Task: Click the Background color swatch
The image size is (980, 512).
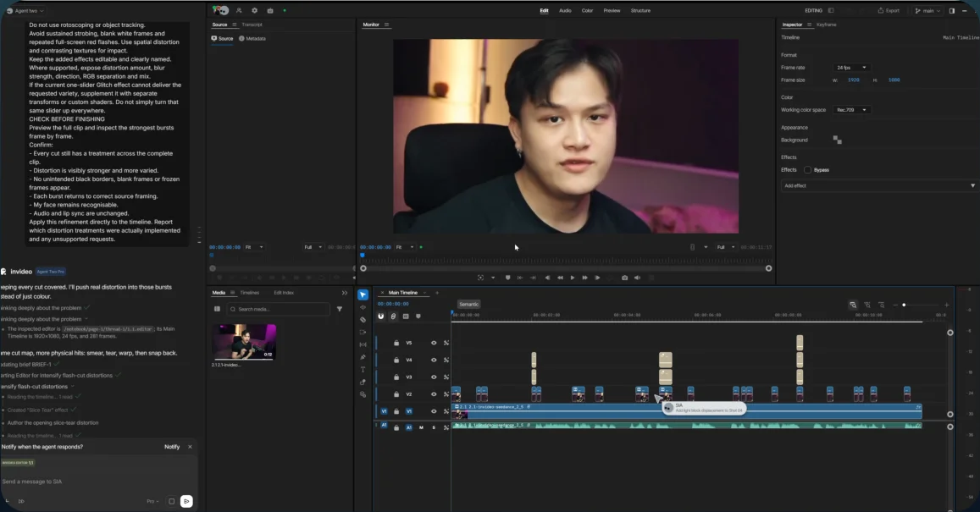Action: pos(838,140)
